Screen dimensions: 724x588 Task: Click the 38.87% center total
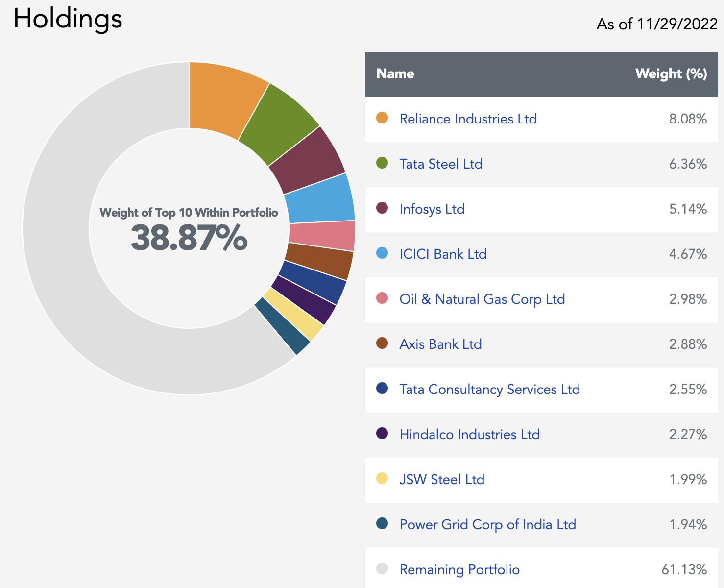[x=189, y=239]
